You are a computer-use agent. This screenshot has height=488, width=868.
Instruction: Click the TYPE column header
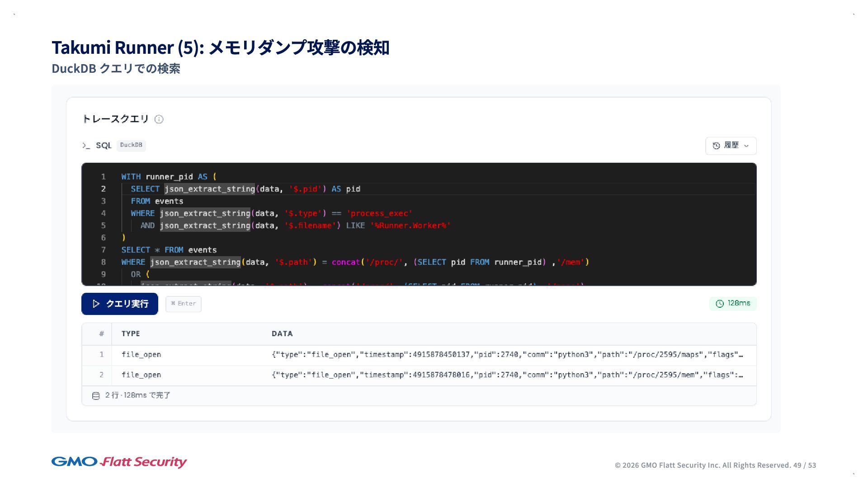click(131, 333)
